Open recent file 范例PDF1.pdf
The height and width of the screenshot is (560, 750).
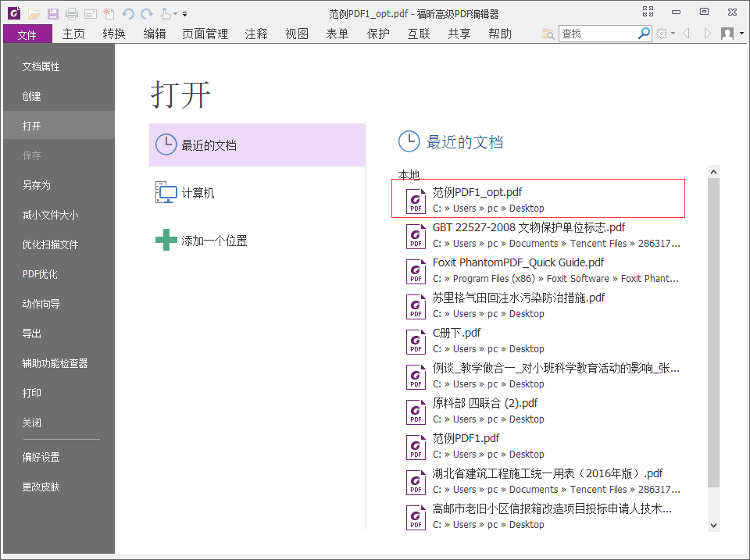click(x=544, y=446)
